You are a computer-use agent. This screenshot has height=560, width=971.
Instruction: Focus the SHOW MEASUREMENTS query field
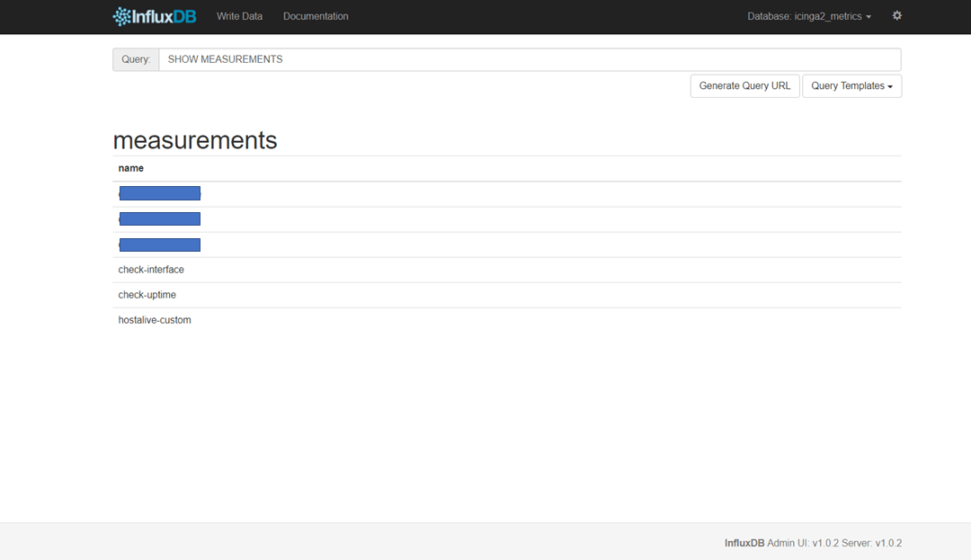pos(530,59)
